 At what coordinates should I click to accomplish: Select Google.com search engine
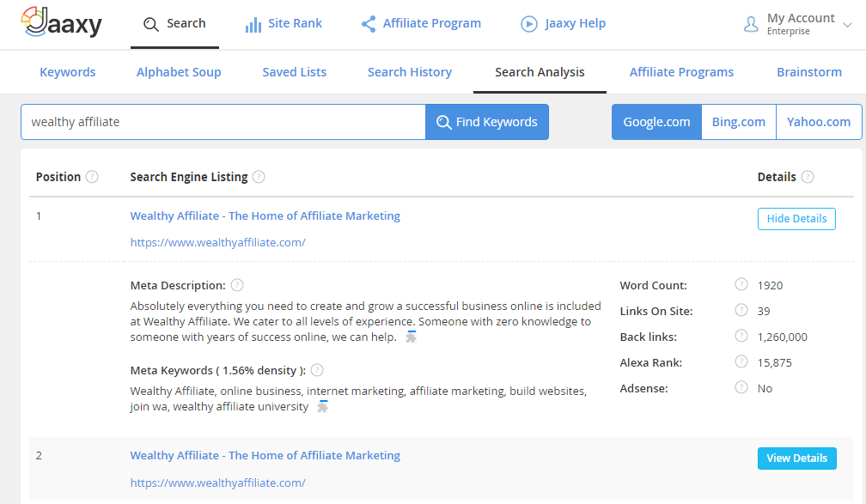[656, 122]
